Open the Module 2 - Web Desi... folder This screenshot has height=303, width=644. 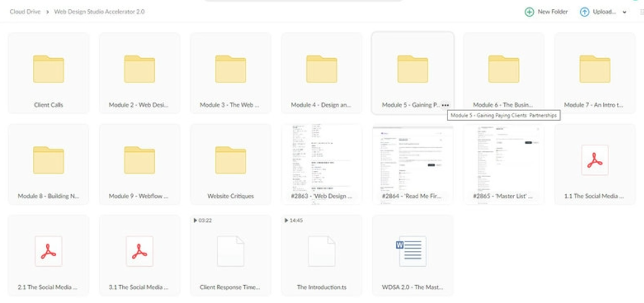pyautogui.click(x=140, y=73)
